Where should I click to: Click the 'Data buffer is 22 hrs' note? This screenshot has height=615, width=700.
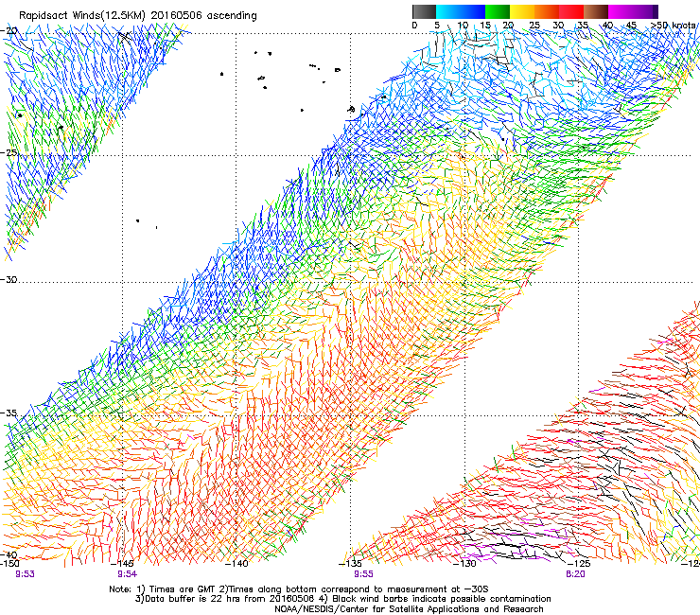click(194, 599)
